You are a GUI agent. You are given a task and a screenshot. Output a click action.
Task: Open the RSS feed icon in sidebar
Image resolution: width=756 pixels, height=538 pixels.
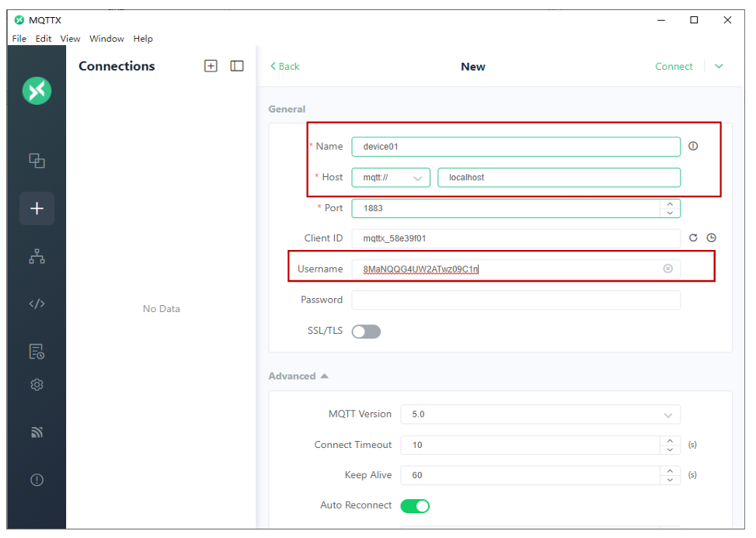(37, 432)
